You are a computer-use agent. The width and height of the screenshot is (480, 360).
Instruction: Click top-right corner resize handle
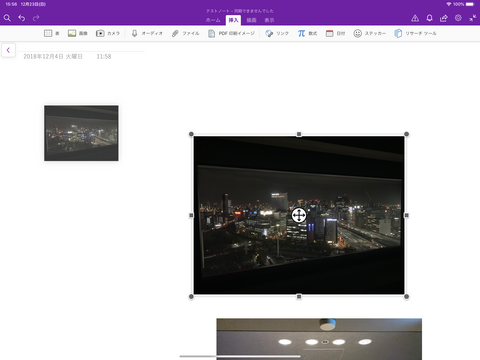tap(406, 134)
